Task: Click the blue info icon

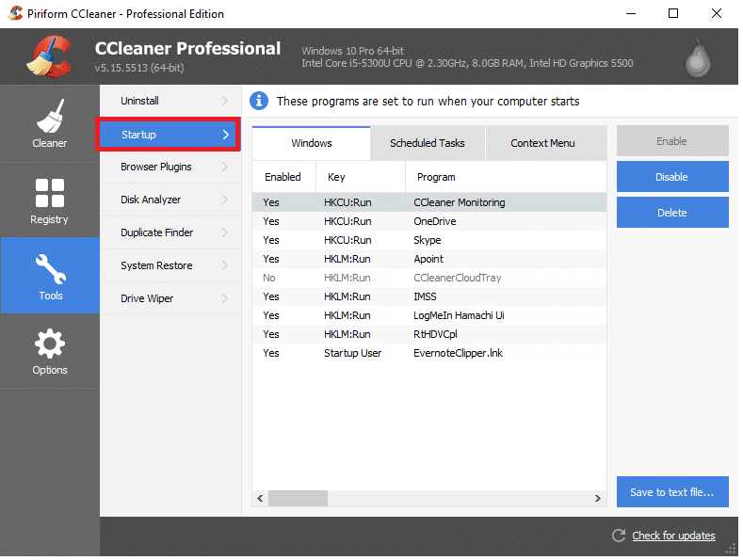Action: tap(259, 101)
